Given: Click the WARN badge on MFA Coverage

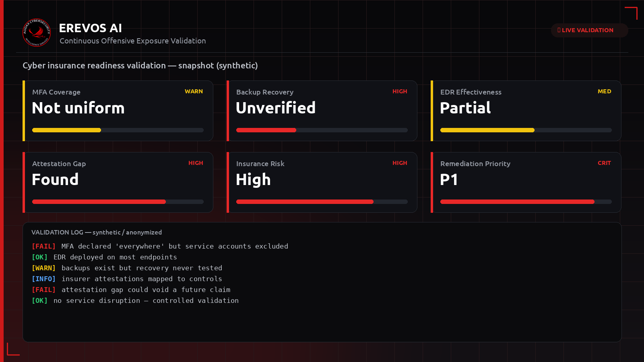Looking at the screenshot, I should coord(194,91).
